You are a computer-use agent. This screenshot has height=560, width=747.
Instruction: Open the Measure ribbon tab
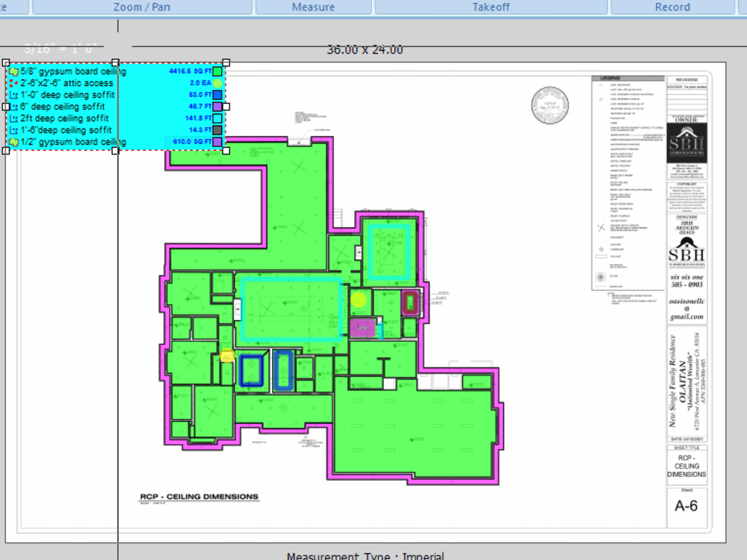tap(313, 7)
